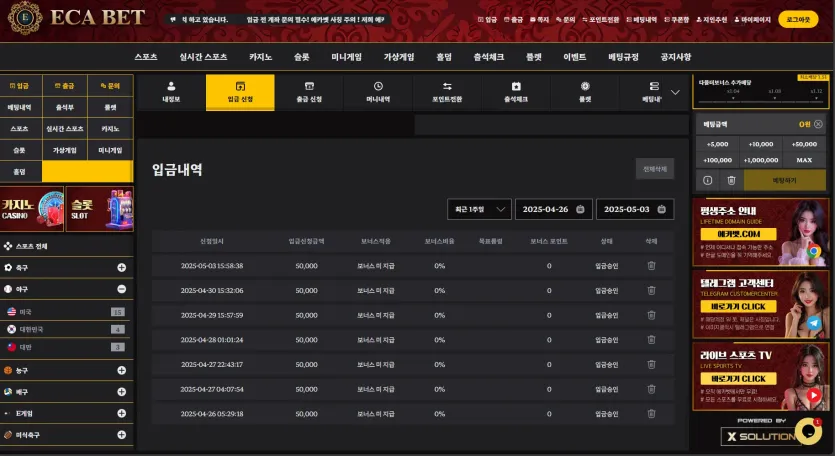Viewport: 835px width, 456px height.
Task: Click the x1.04 marker on 다폴더보너스 bar
Action: (733, 92)
